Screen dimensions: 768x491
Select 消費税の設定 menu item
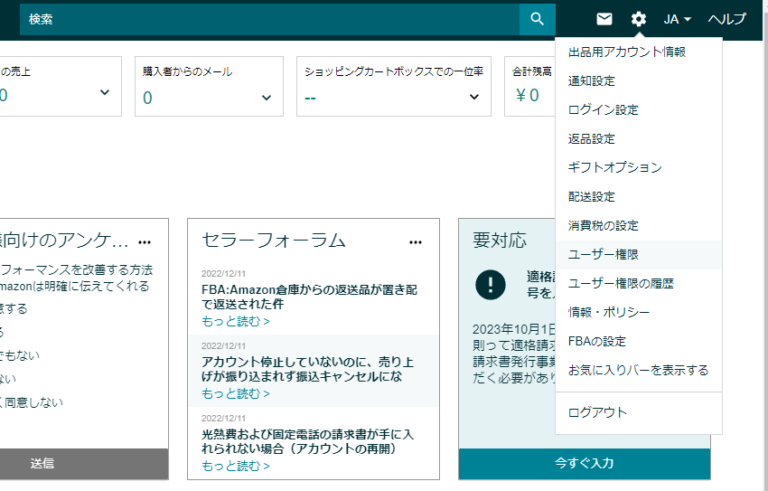(x=639, y=225)
